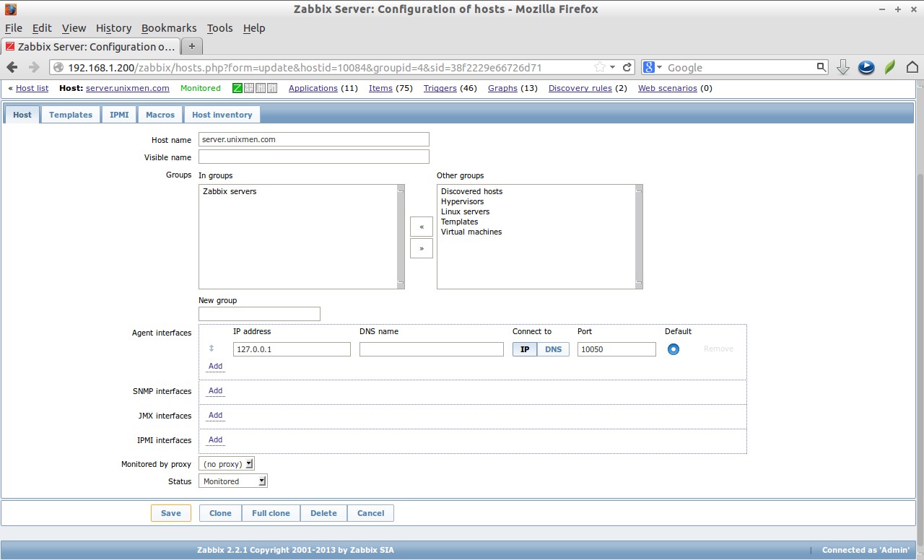Move selected group to Other groups (»)
This screenshot has width=924, height=560.
click(422, 248)
